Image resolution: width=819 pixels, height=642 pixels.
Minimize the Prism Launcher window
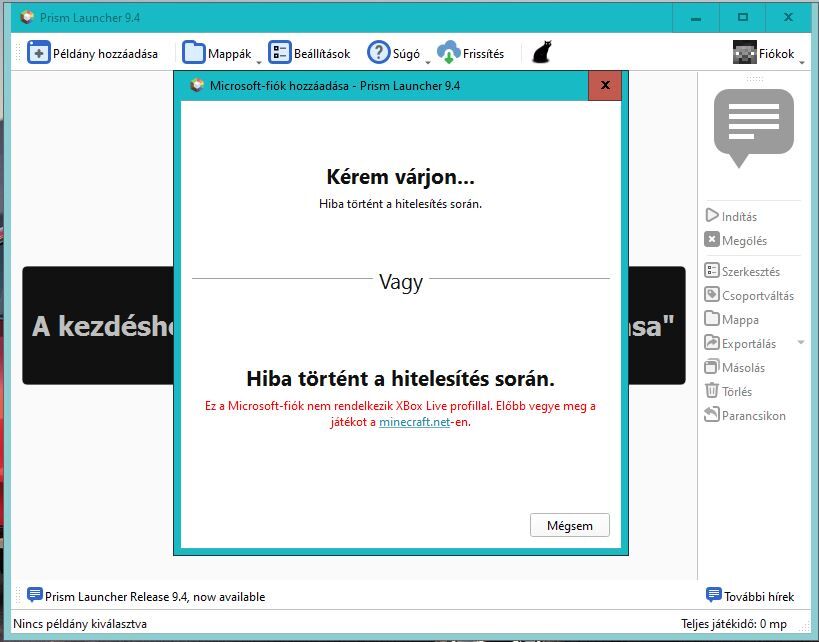pyautogui.click(x=695, y=18)
